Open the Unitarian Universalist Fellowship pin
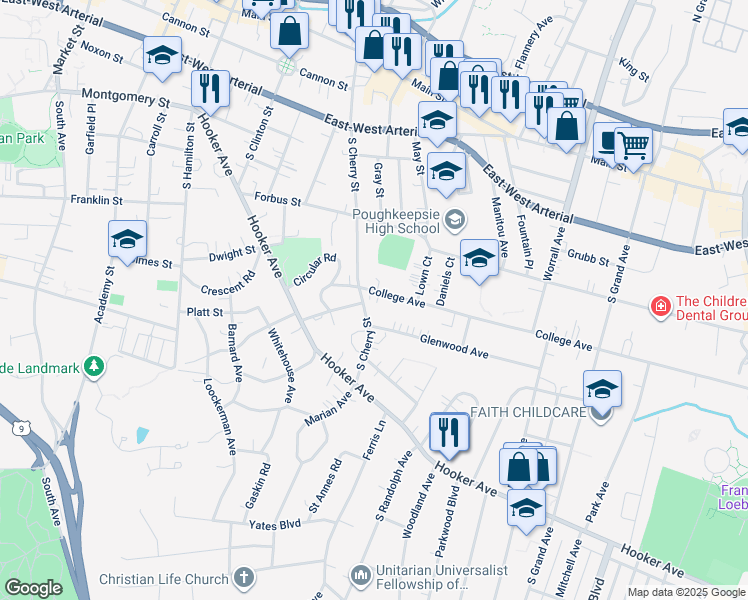 pos(360,576)
